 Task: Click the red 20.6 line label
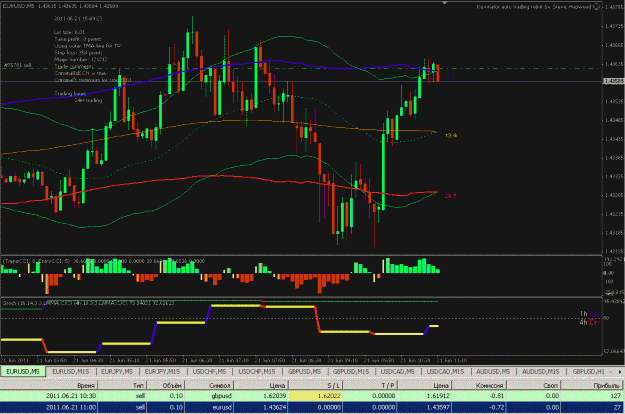click(450, 196)
